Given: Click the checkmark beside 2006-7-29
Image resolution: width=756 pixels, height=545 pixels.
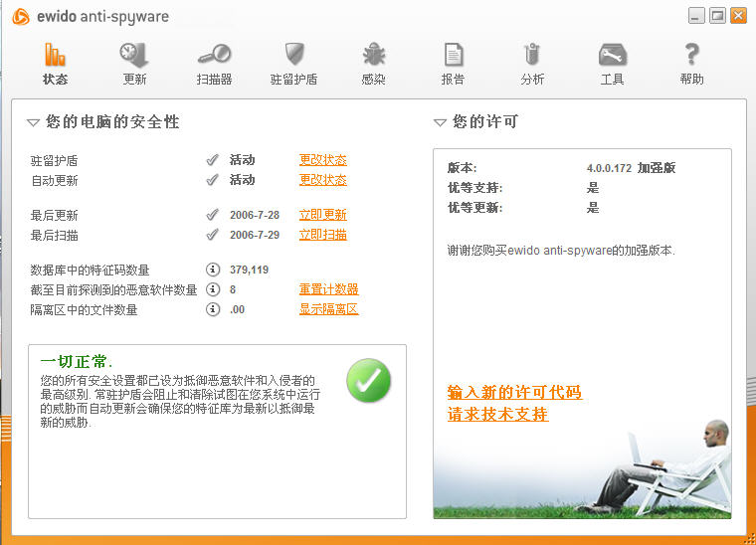Looking at the screenshot, I should [x=212, y=235].
